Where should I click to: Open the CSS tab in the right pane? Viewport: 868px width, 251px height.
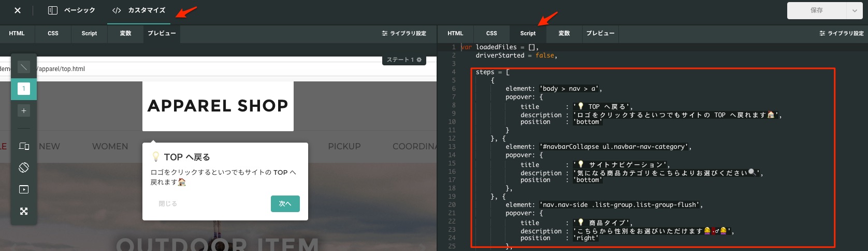[491, 33]
